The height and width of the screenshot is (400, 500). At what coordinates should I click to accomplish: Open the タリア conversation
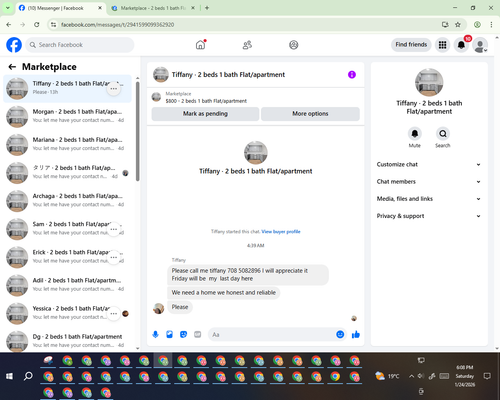tap(67, 173)
